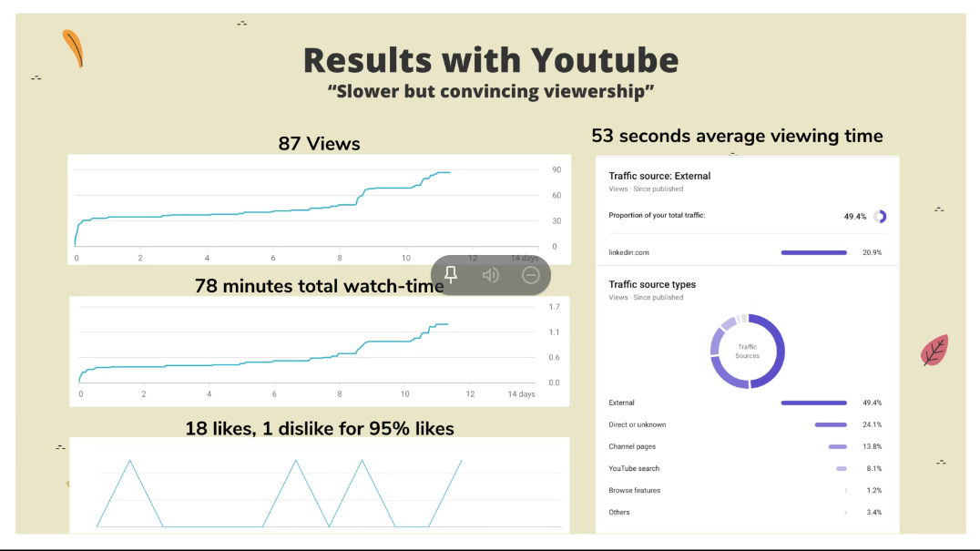Click the Channel pages bar
The width and height of the screenshot is (980, 551).
pyautogui.click(x=838, y=446)
